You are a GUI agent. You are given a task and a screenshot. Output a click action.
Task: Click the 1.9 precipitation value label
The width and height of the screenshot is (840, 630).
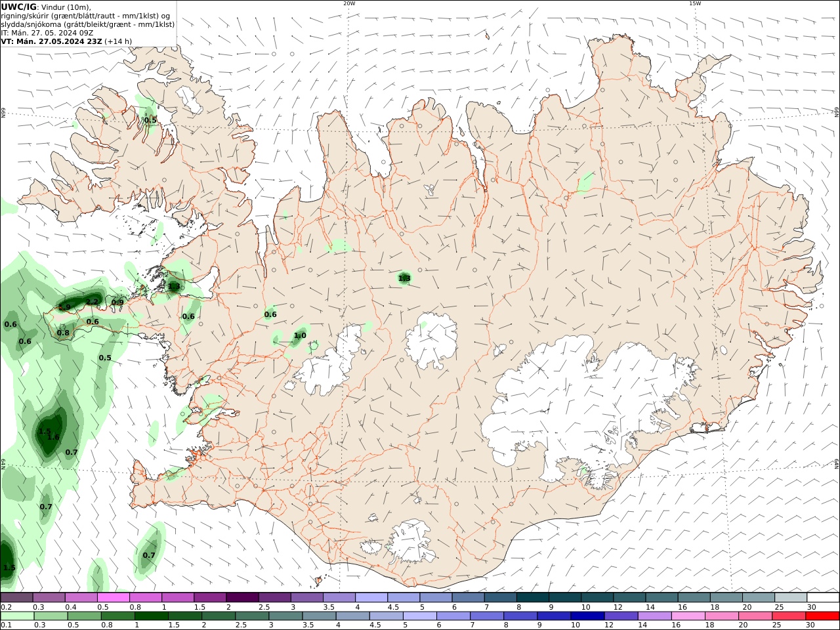tap(64, 307)
